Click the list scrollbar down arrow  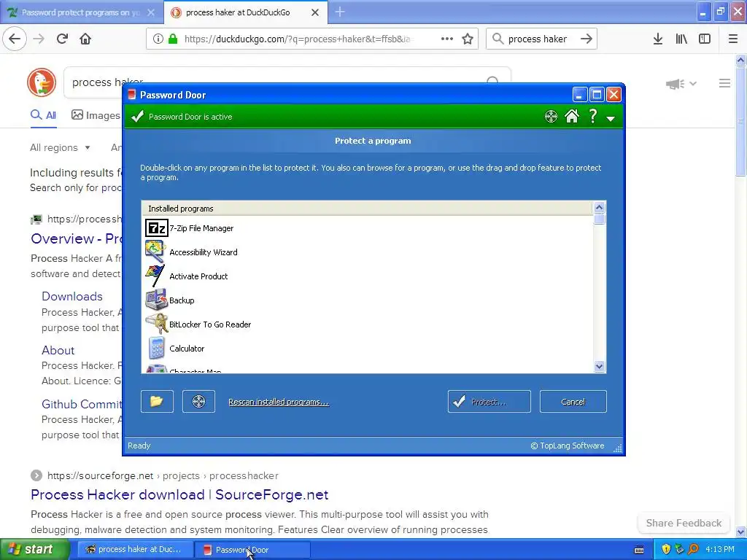(x=599, y=366)
